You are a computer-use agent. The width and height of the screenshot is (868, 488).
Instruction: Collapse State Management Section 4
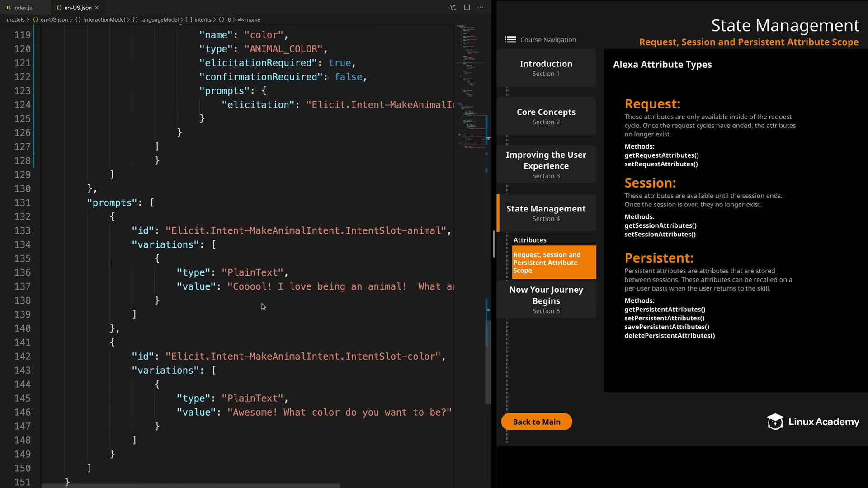point(546,213)
